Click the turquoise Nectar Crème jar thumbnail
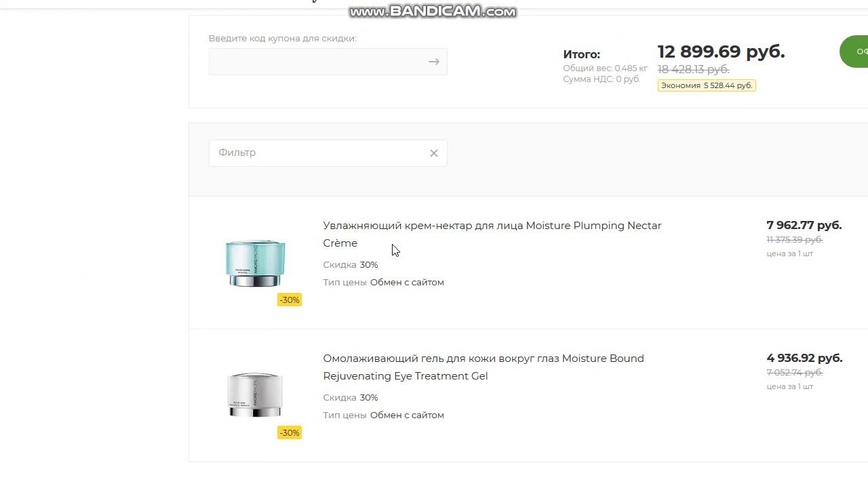 [255, 262]
